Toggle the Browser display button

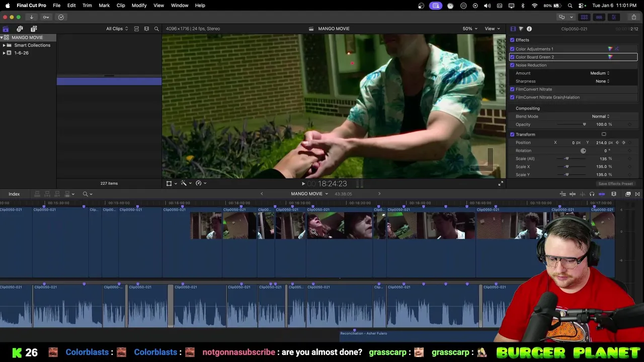pyautogui.click(x=585, y=17)
